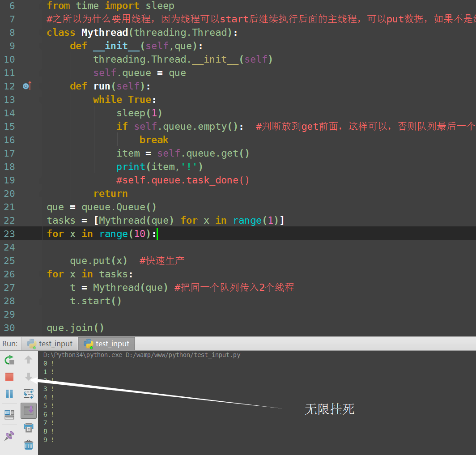Viewport: 476px width, 455px height.
Task: Click console output line '8 !'
Action: pyautogui.click(x=49, y=431)
